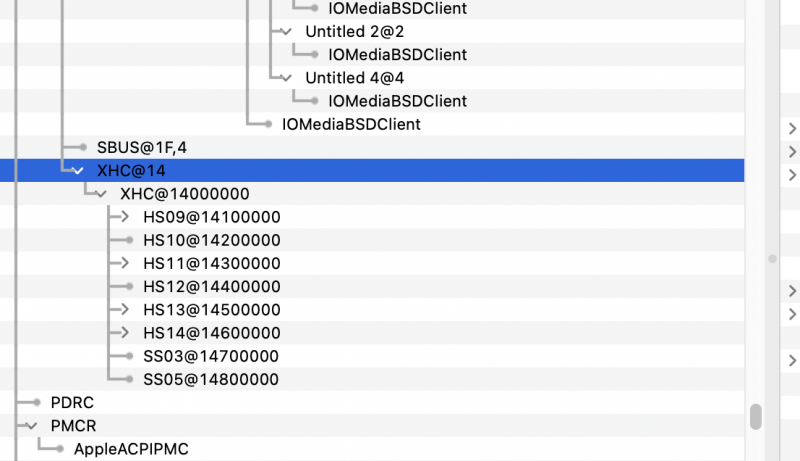Collapse the PMCR node
This screenshot has width=800, height=461.
(32, 426)
